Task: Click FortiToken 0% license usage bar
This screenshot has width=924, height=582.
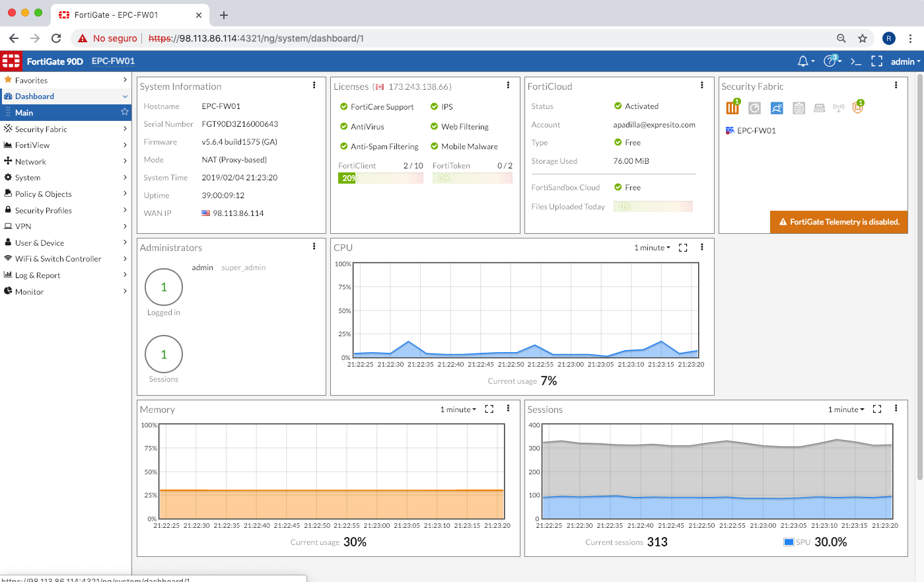Action: click(x=472, y=178)
